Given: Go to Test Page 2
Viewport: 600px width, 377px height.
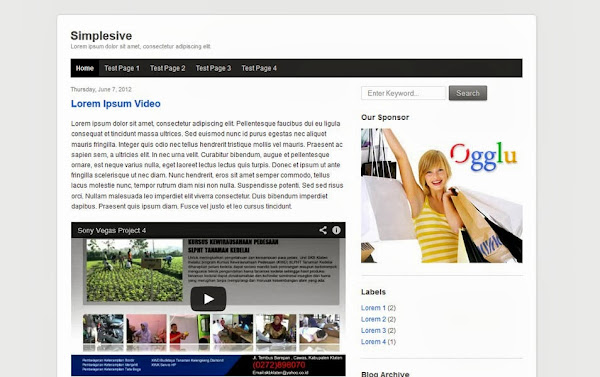Looking at the screenshot, I should tap(168, 68).
